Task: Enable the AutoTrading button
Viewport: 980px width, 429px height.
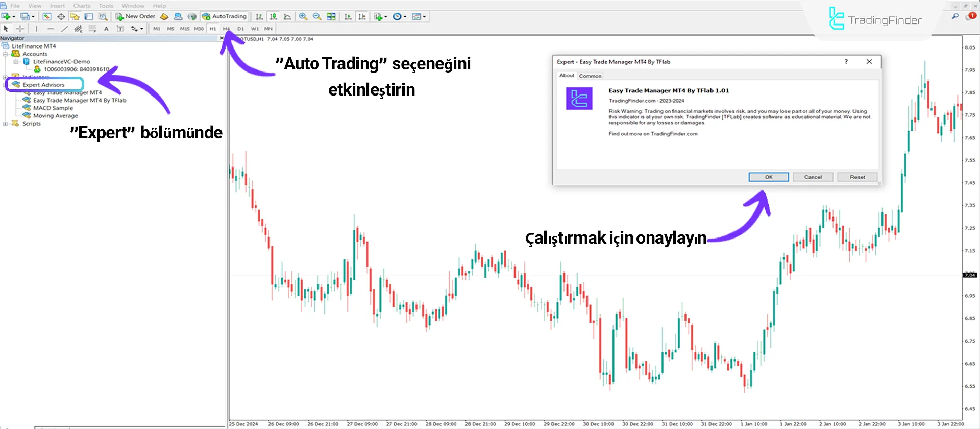Action: (225, 16)
